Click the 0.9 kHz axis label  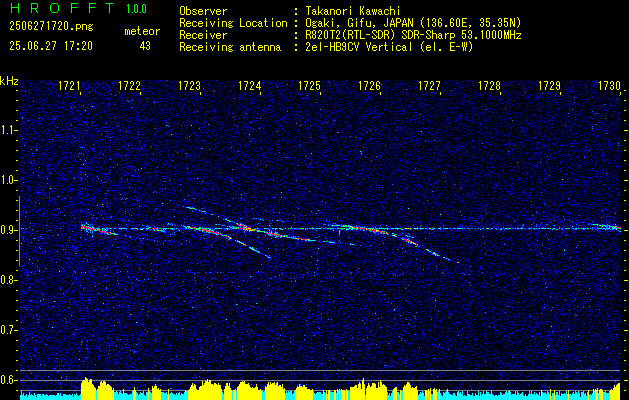[8, 230]
